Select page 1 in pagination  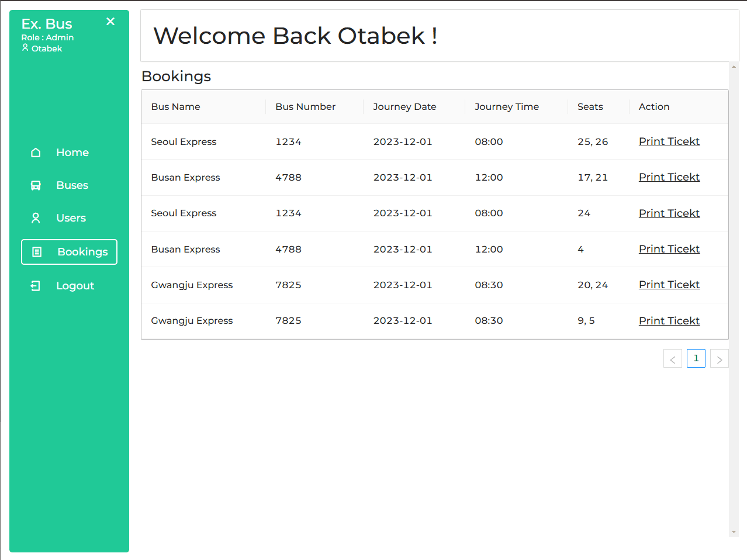pyautogui.click(x=696, y=358)
